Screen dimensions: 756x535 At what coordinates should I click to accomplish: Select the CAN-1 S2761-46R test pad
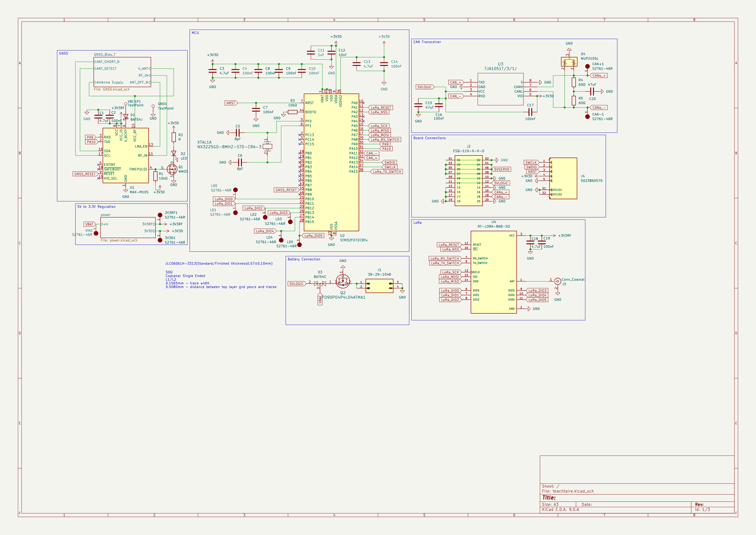pos(588,117)
